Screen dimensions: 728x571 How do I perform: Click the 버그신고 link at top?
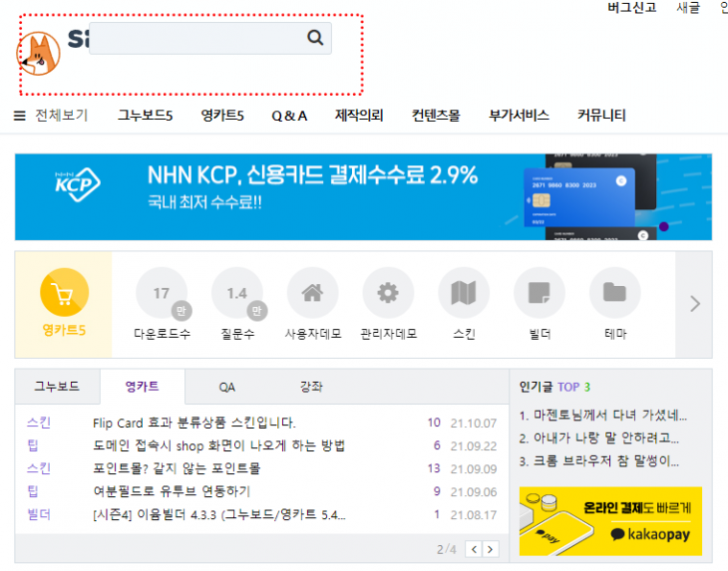coord(632,7)
